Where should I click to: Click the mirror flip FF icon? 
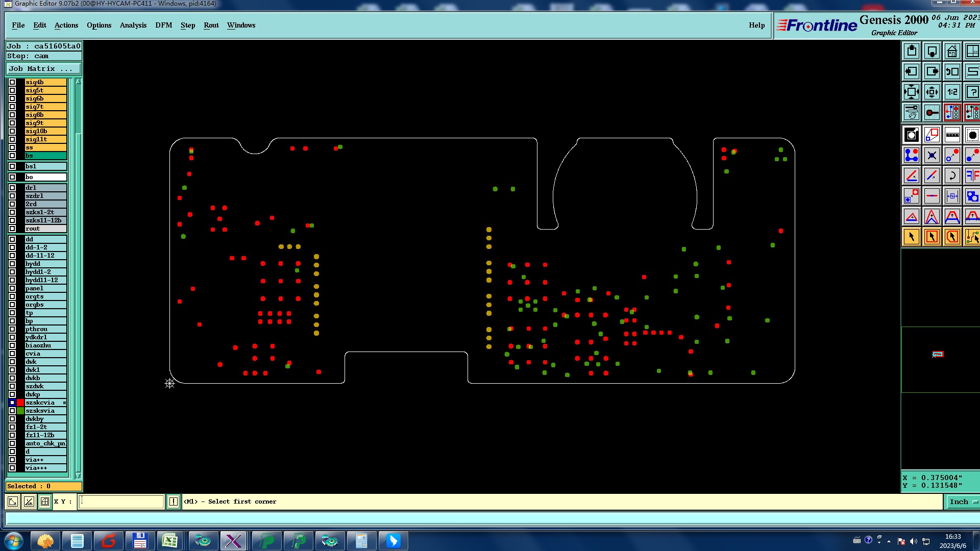pyautogui.click(x=972, y=176)
